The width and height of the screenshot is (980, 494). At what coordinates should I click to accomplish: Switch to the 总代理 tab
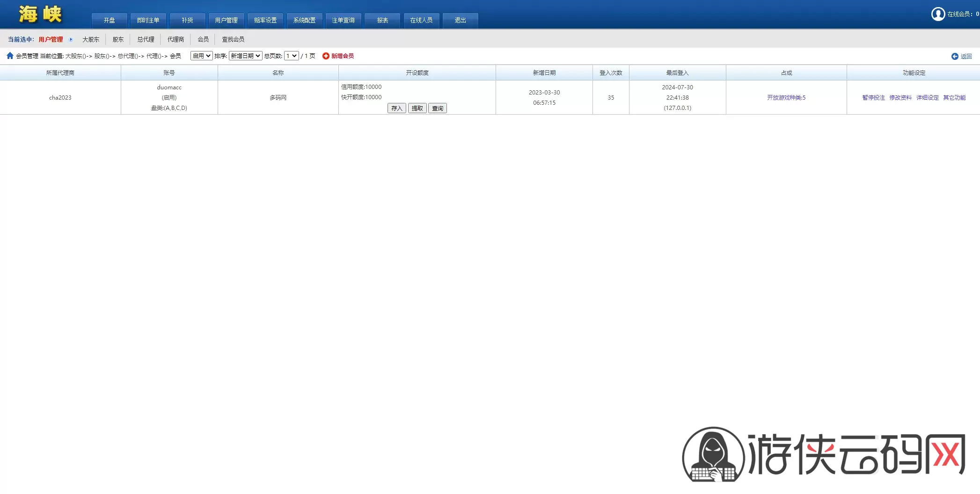tap(146, 40)
